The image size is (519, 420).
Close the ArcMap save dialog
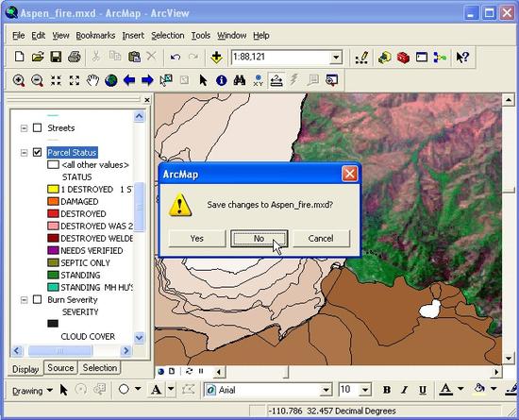[x=350, y=174]
